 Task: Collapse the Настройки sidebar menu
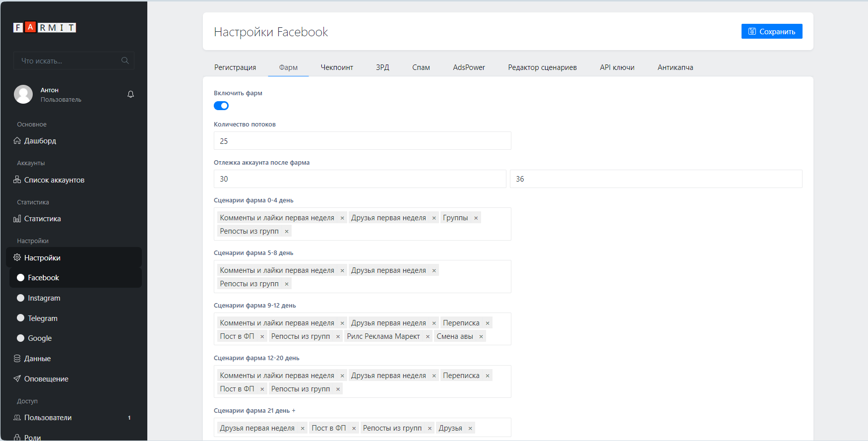click(42, 258)
